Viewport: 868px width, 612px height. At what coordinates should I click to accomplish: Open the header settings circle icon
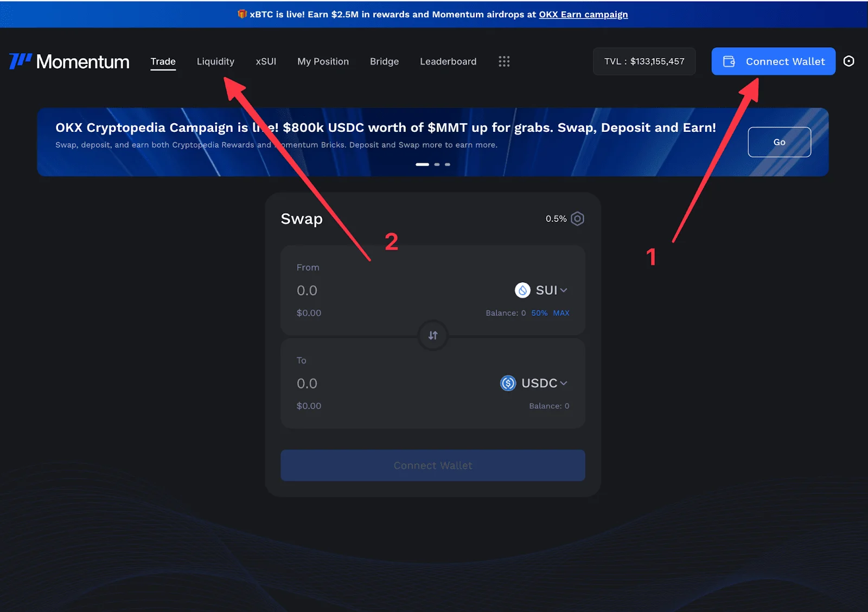(x=849, y=61)
